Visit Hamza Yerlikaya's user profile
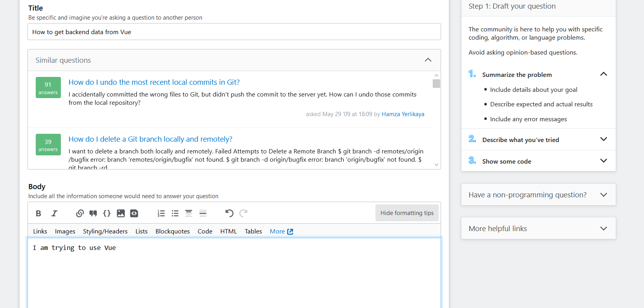The width and height of the screenshot is (644, 308). pyautogui.click(x=403, y=114)
